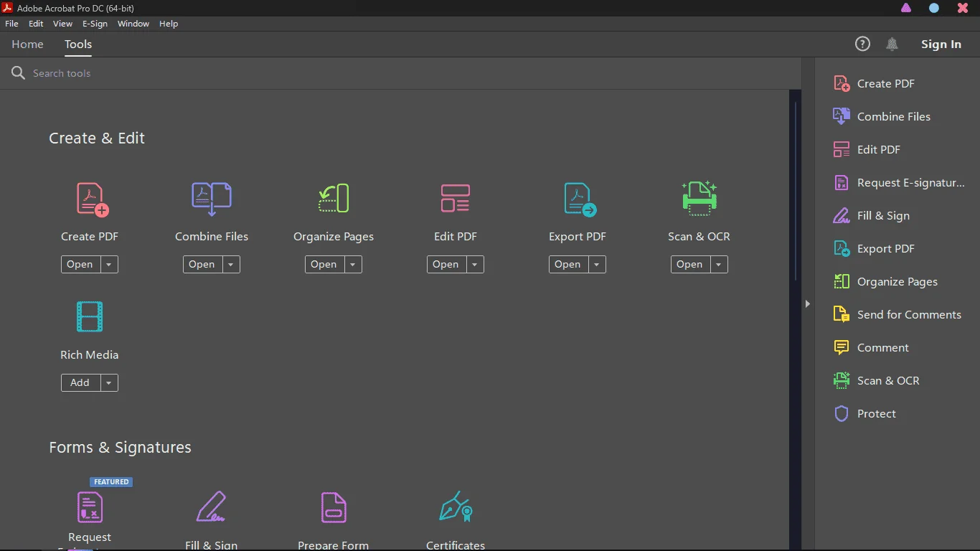Screen dimensions: 980x551
Task: Switch to the Home tab
Action: click(x=27, y=44)
